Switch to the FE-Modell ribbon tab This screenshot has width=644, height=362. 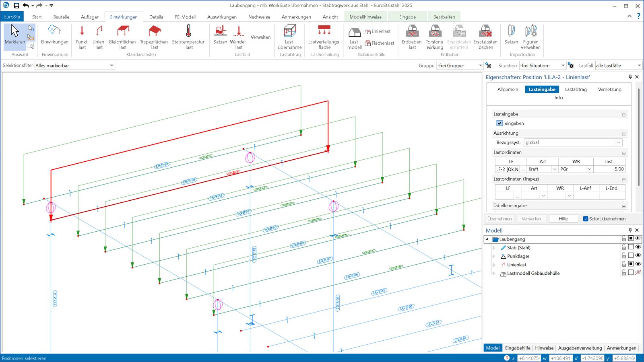185,17
